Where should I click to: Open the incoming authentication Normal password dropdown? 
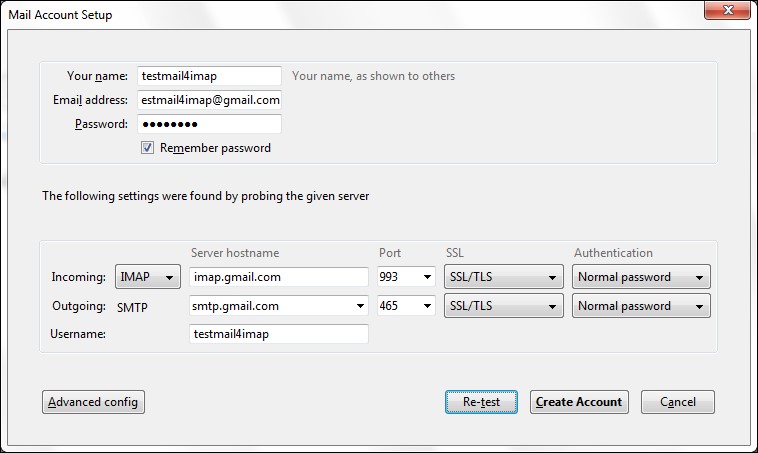[641, 277]
